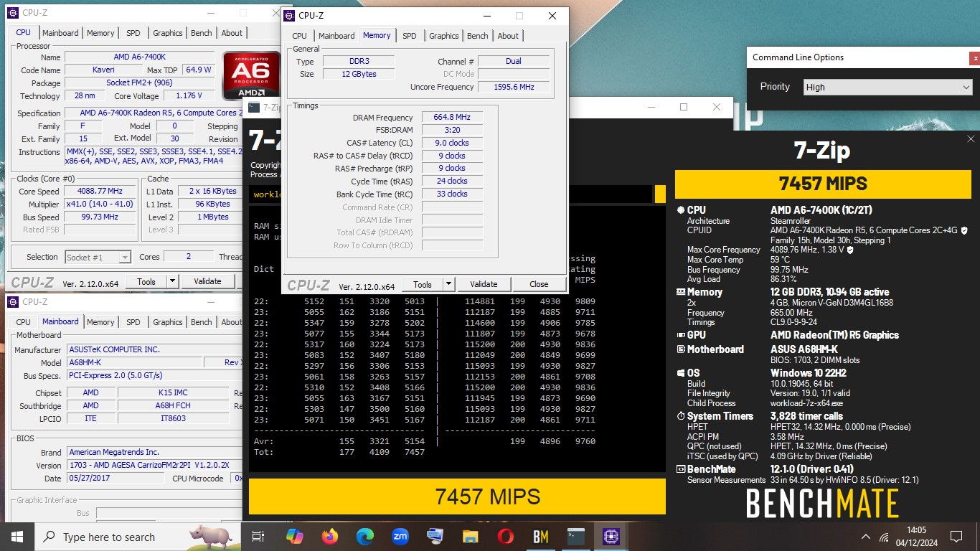The height and width of the screenshot is (551, 980).
Task: Select the DRAM Frequency value 664.8 MHz
Action: (452, 117)
